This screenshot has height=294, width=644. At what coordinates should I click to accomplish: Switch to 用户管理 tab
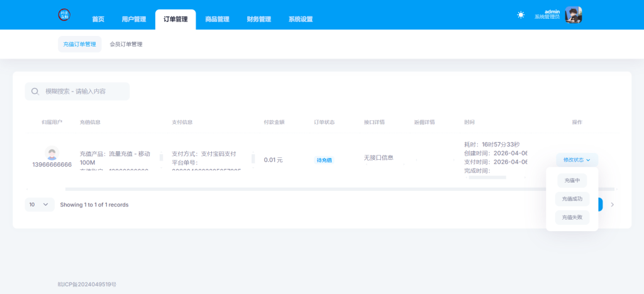pos(133,20)
